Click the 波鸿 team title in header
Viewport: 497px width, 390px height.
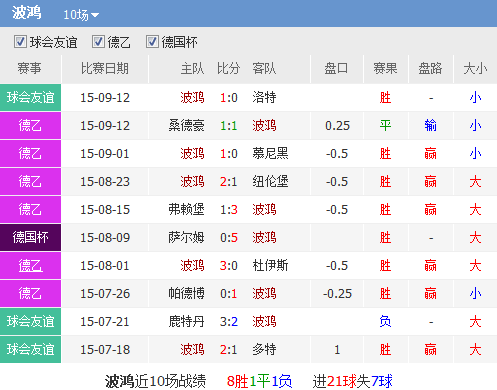(27, 13)
